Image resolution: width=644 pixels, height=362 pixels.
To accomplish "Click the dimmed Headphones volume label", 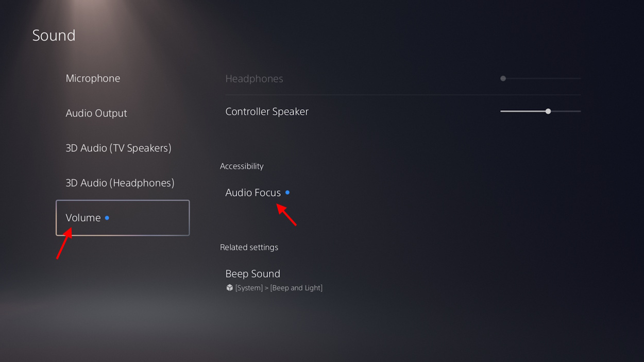I will point(254,78).
